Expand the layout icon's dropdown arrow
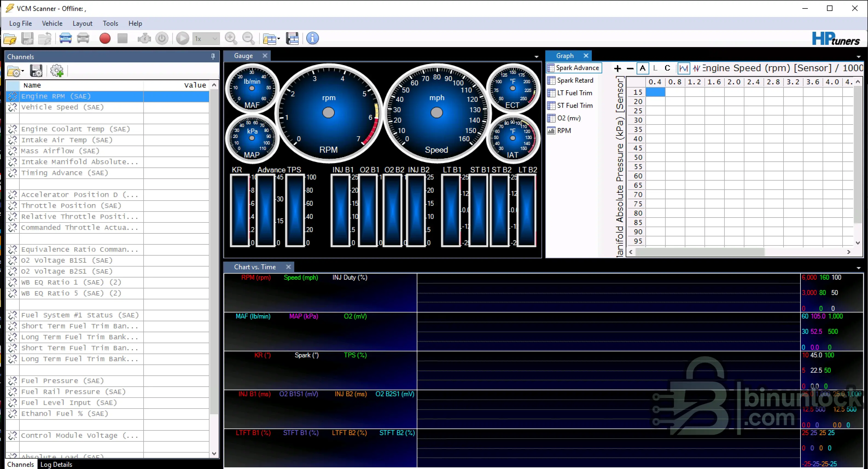 point(279,39)
